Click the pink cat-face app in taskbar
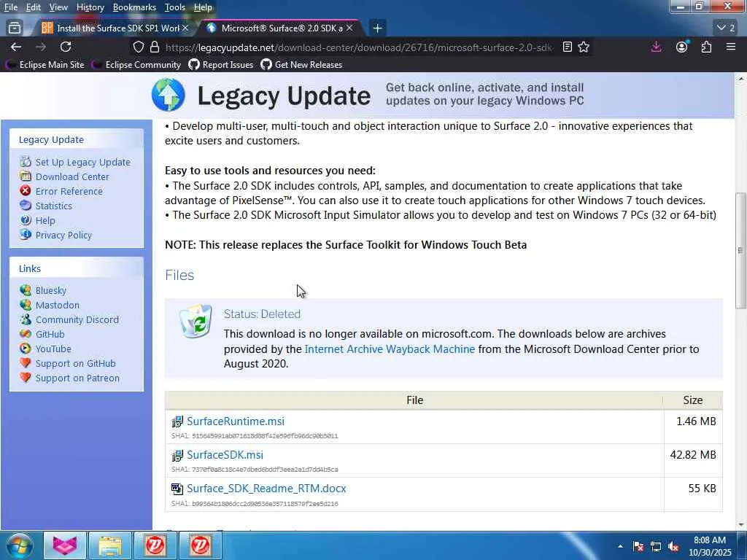 point(65,545)
